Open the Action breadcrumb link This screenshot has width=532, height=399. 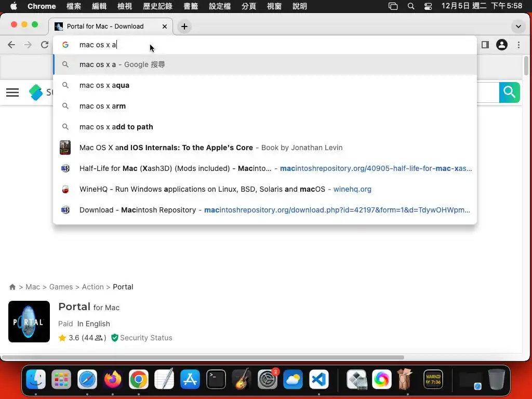pyautogui.click(x=92, y=287)
